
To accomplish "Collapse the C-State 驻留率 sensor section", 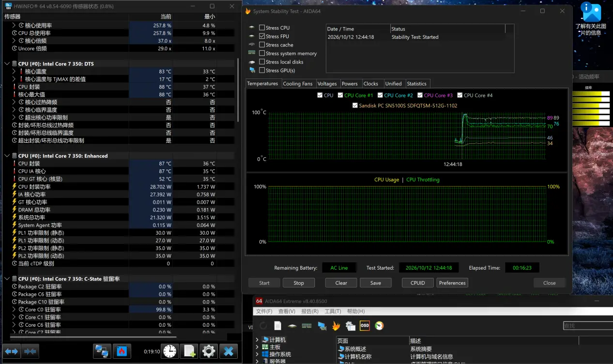I will pos(7,279).
